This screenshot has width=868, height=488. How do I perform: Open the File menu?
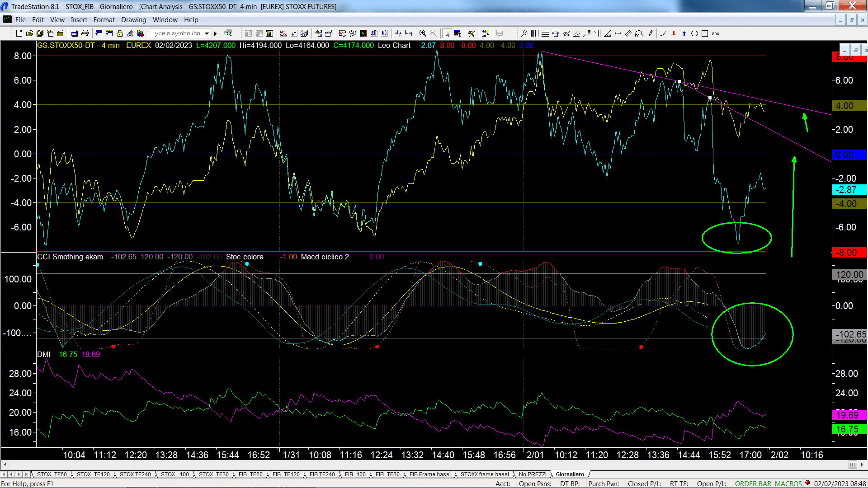(20, 20)
